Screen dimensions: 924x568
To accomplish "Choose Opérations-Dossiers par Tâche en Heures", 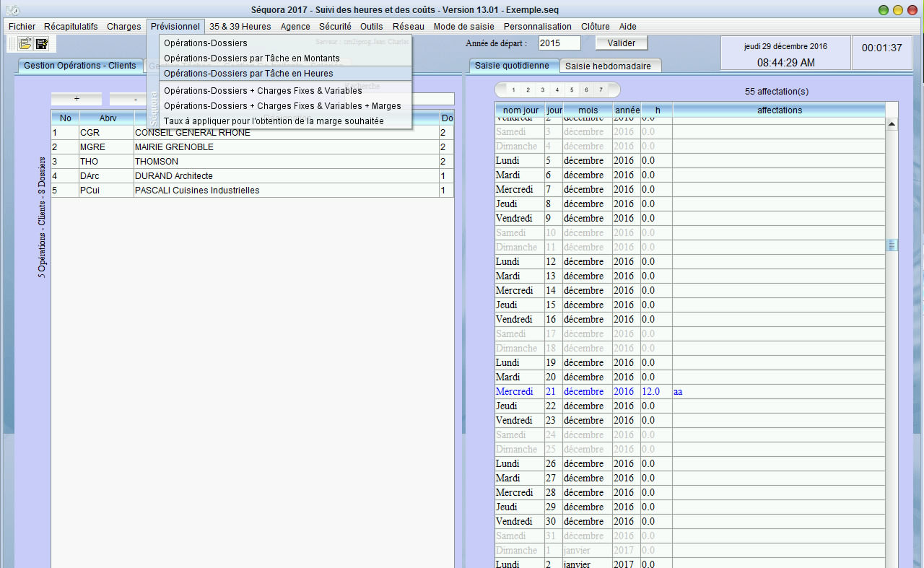I will click(248, 74).
